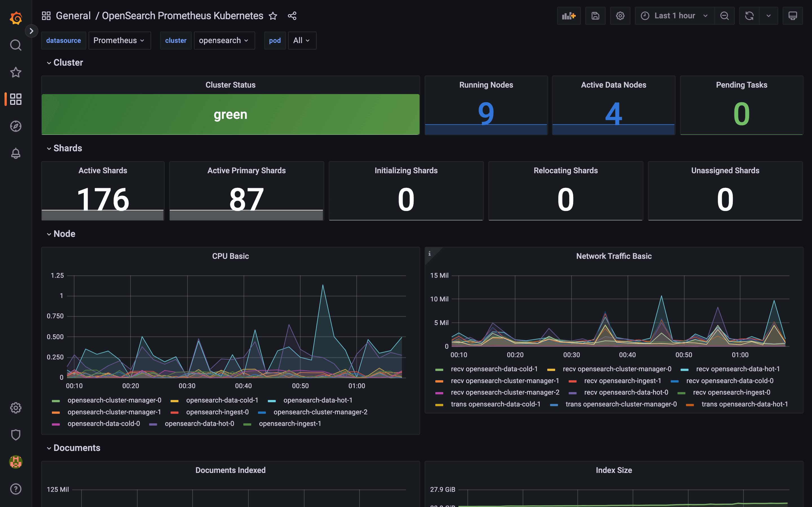Toggle the recv opensearch-data-hot-0 network series
The width and height of the screenshot is (812, 507).
[626, 392]
